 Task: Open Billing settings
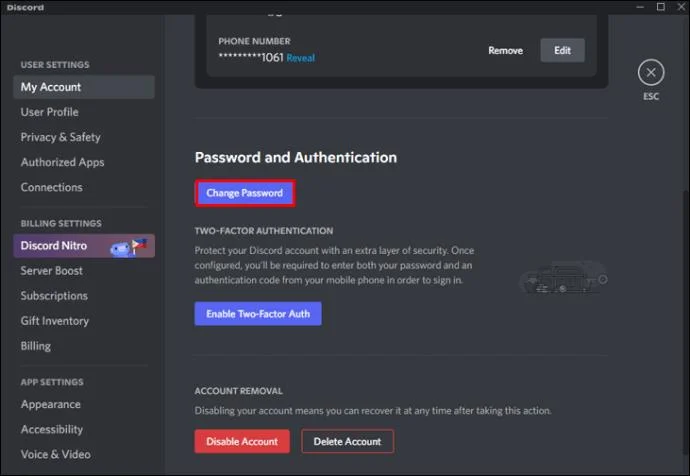[x=84, y=346]
